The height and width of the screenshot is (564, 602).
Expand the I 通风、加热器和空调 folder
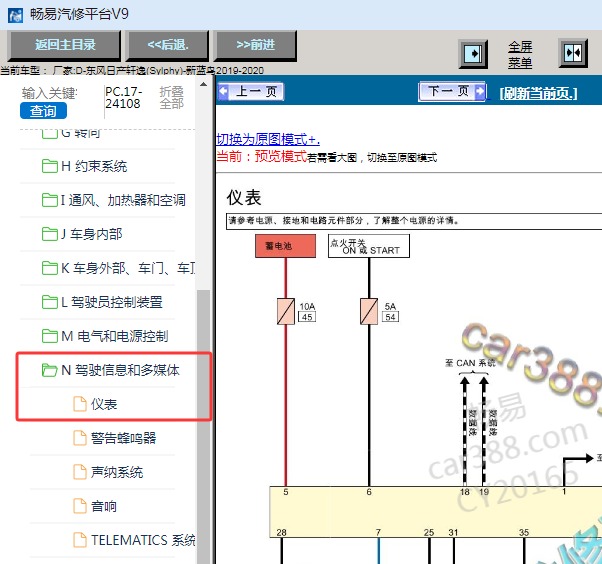tap(123, 200)
